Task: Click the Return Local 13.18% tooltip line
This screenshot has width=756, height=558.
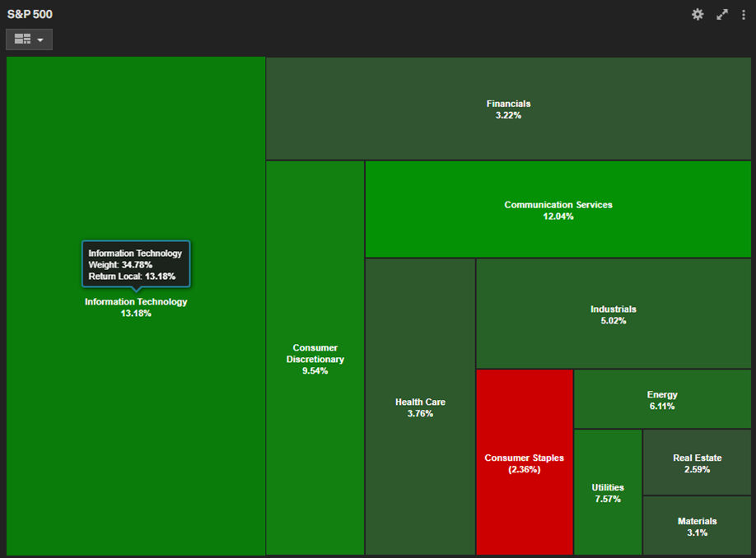Action: pos(132,277)
